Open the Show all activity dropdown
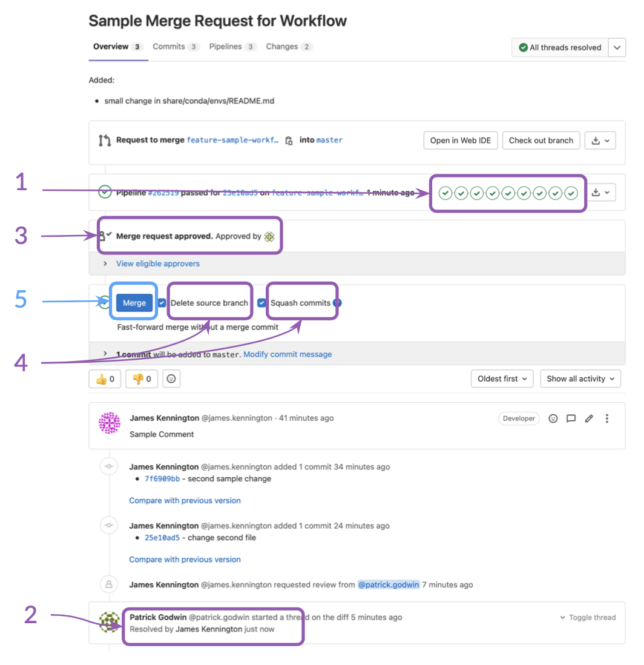This screenshot has height=665, width=644. [x=580, y=379]
